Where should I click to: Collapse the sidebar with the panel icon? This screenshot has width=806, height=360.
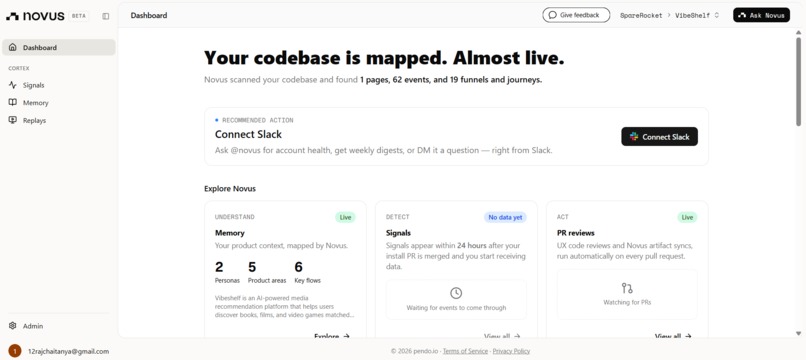106,16
